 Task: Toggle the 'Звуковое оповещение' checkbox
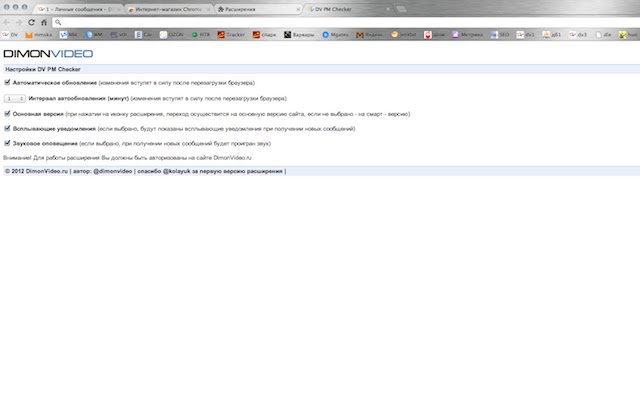tap(7, 143)
